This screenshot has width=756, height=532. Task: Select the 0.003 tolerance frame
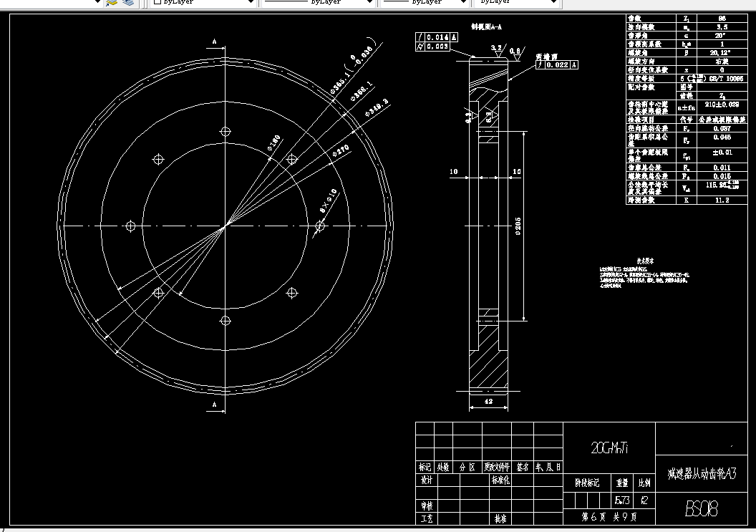[432, 47]
